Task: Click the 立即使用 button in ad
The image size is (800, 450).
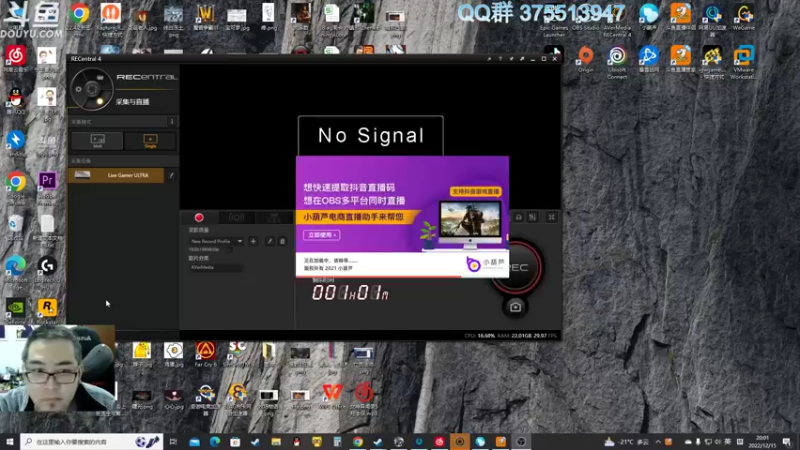Action: [322, 235]
